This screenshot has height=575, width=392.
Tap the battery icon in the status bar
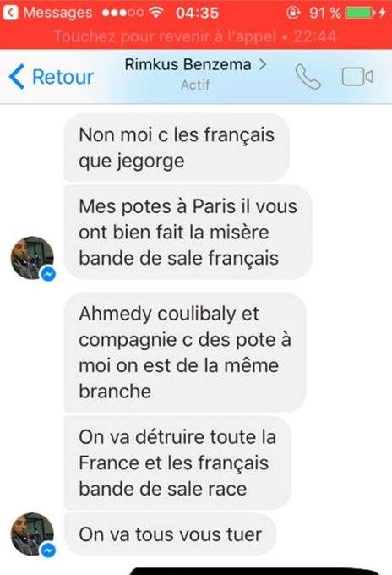pyautogui.click(x=360, y=13)
